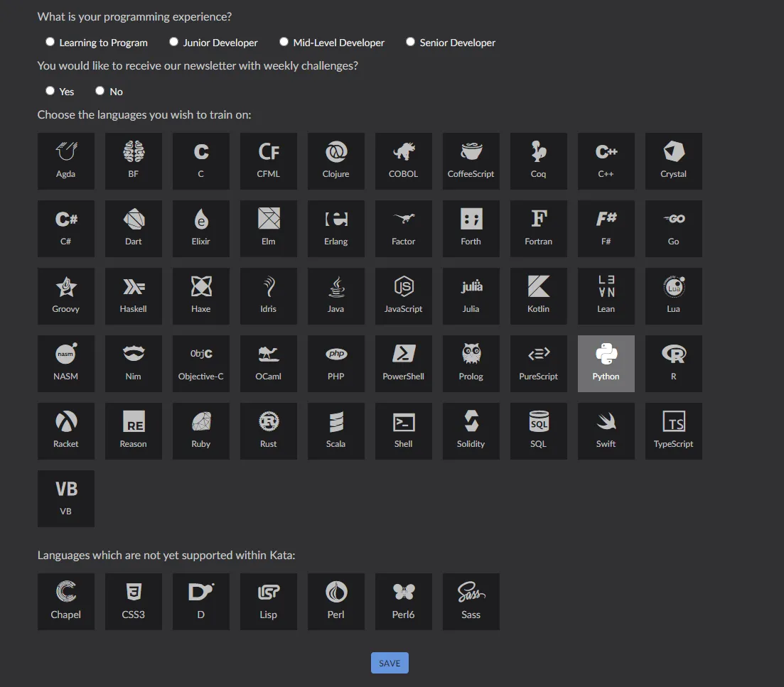Select the Crystal language tile
The height and width of the screenshot is (687, 784).
click(674, 161)
